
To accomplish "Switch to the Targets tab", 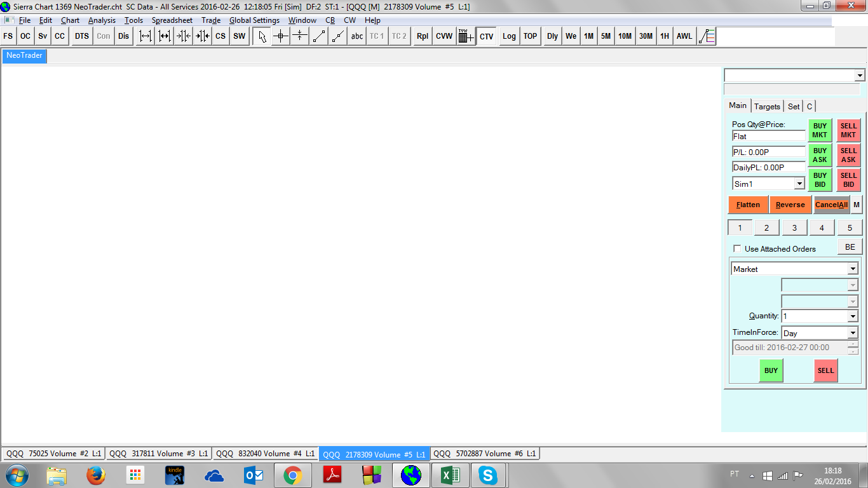I will (767, 106).
